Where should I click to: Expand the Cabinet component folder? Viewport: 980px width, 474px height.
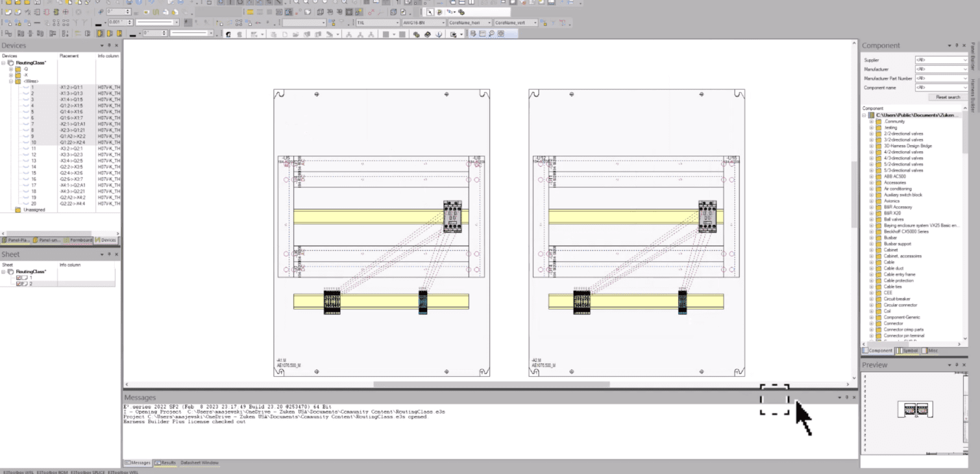tap(872, 250)
